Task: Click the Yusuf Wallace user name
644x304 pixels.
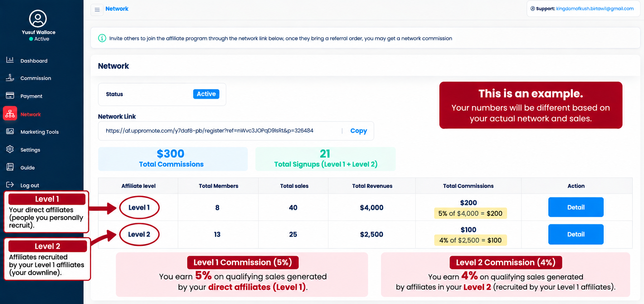Action: click(x=38, y=32)
